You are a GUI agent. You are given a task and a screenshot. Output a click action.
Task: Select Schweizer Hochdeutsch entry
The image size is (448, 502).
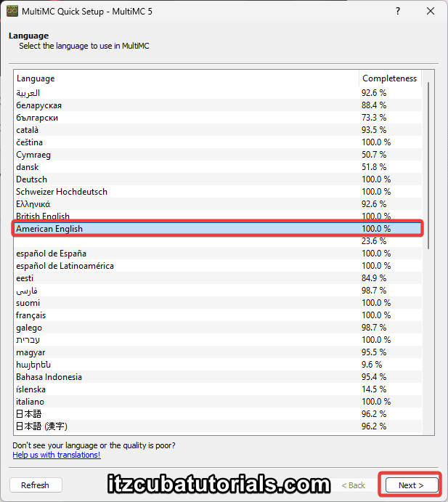[x=62, y=192]
